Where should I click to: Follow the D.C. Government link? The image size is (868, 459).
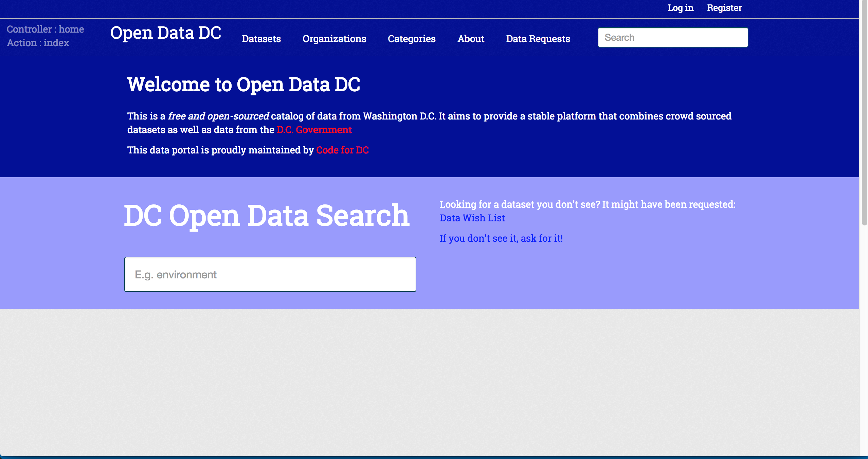pos(314,130)
